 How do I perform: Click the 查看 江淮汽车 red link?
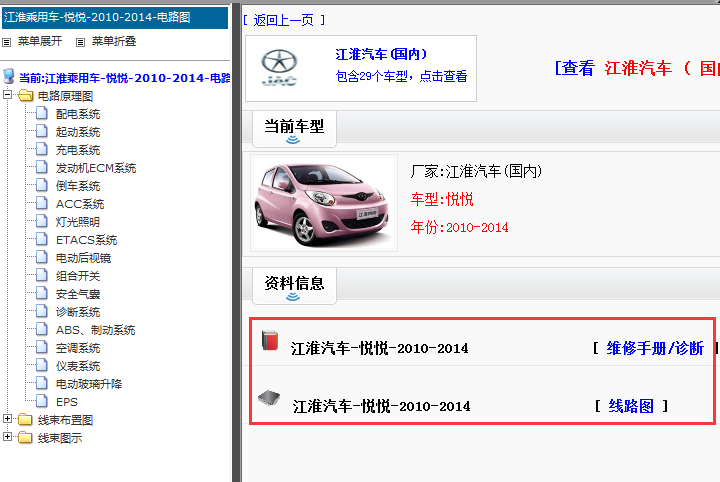click(637, 68)
